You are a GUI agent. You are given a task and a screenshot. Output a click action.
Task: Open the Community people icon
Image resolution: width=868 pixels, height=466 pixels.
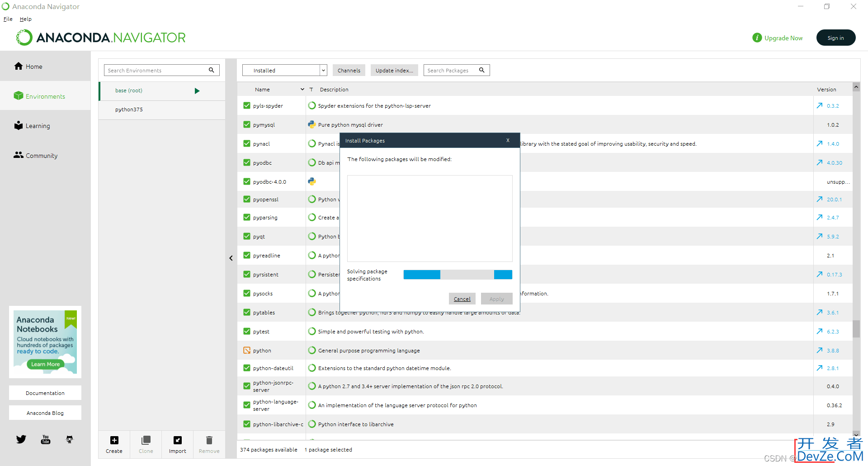pos(19,155)
